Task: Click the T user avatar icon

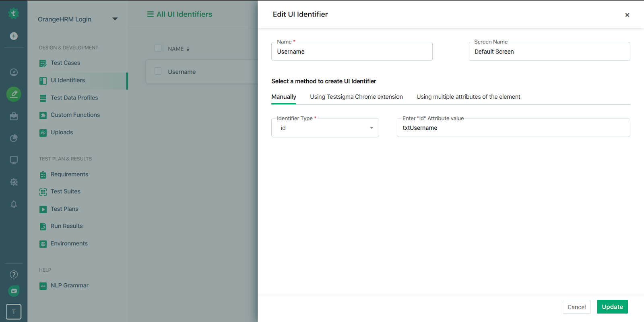Action: (14, 312)
